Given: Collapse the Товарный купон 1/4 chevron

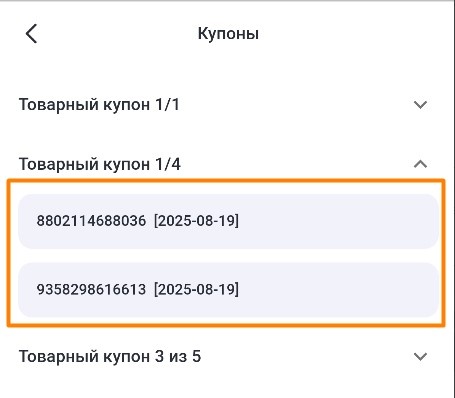Looking at the screenshot, I should 420,164.
